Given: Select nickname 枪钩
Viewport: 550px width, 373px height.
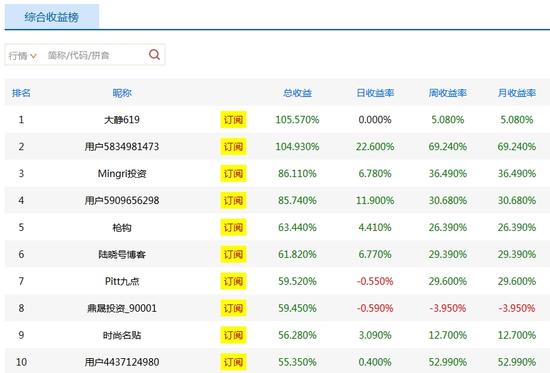Looking at the screenshot, I should (122, 227).
